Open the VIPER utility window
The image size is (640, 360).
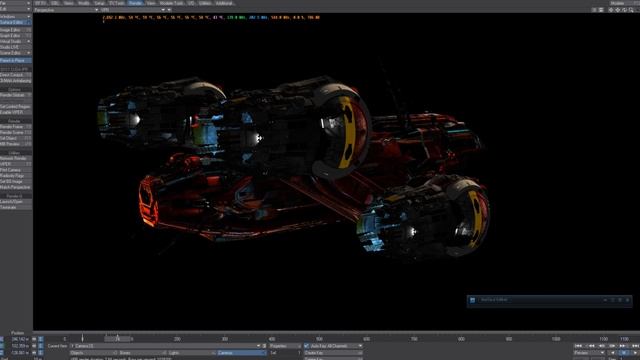pyautogui.click(x=16, y=164)
